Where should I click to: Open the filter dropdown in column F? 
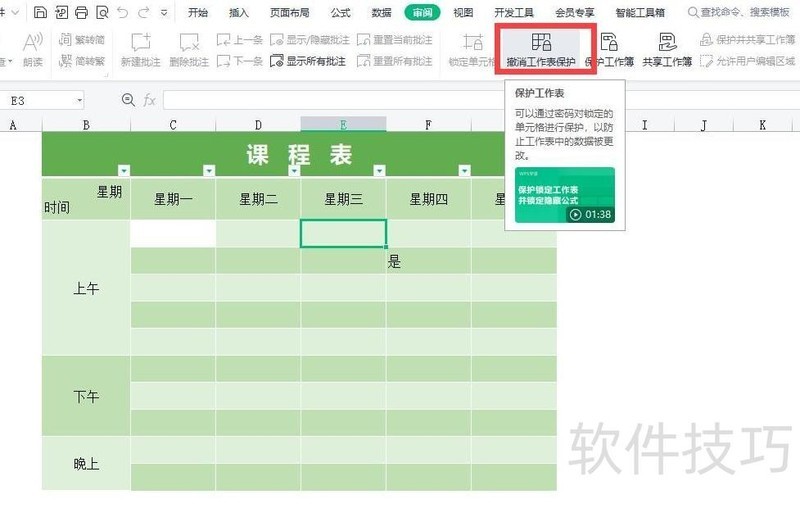coord(464,170)
